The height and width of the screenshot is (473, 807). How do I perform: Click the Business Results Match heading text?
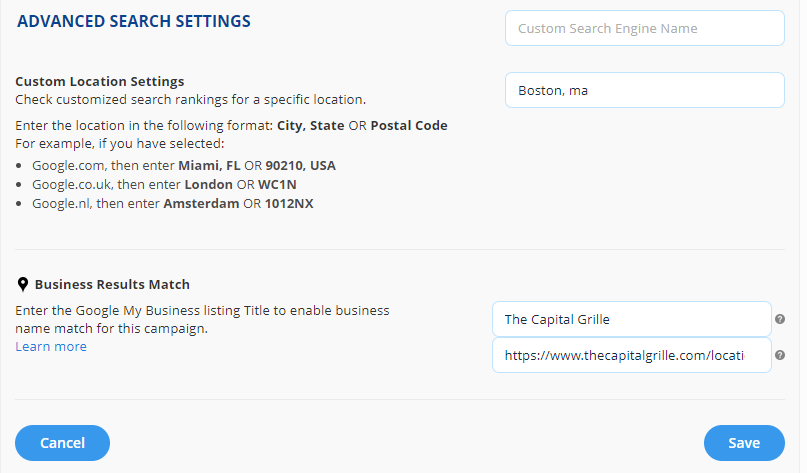coord(112,285)
